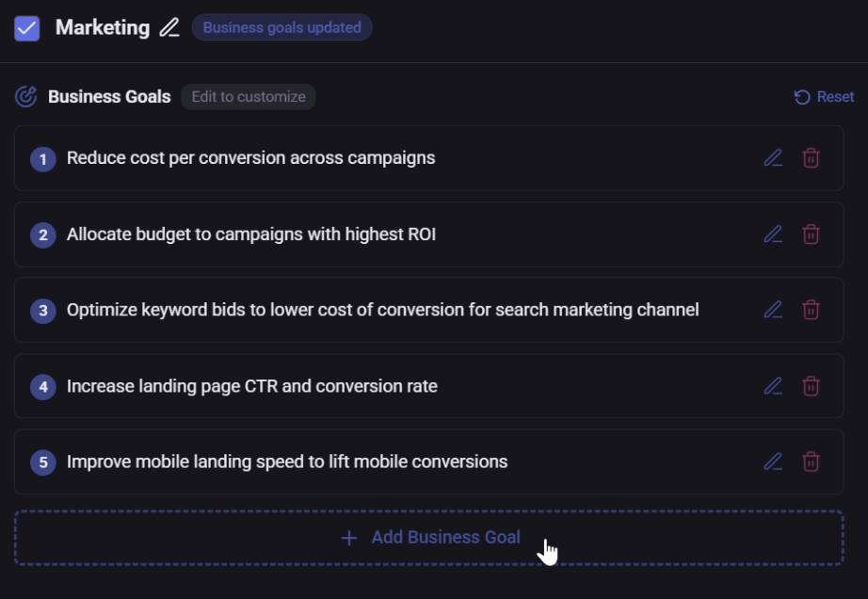
Task: Click the target icon beside Business Goals
Action: (x=26, y=96)
